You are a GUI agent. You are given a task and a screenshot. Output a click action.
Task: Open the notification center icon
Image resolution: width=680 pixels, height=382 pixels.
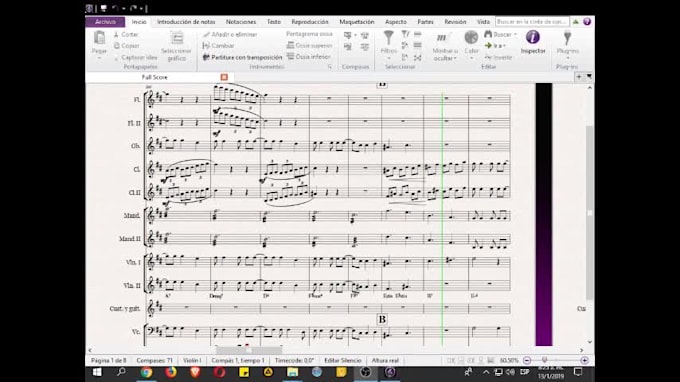tap(578, 372)
